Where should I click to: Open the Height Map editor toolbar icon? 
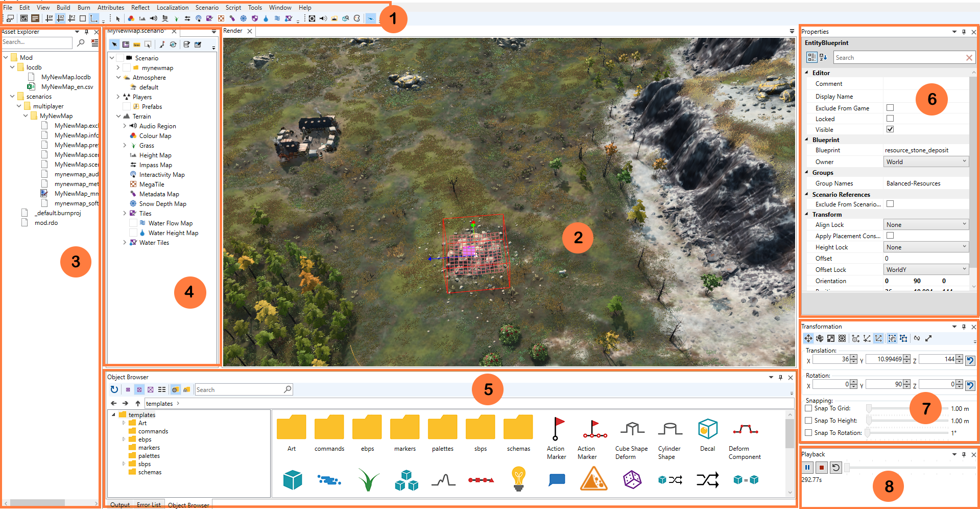(x=142, y=18)
